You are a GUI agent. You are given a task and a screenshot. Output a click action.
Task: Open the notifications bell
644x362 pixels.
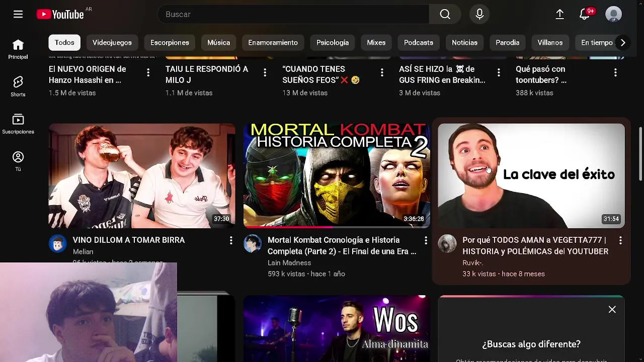(585, 14)
